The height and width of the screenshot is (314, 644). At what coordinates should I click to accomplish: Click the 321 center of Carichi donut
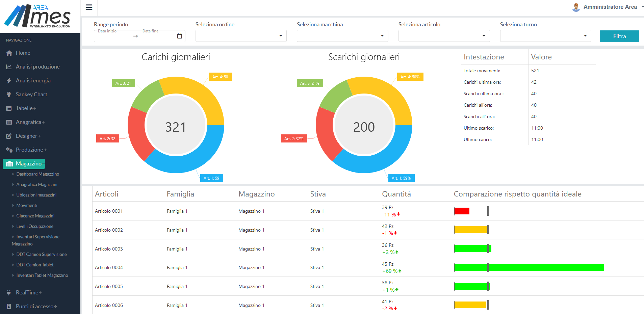pyautogui.click(x=176, y=127)
